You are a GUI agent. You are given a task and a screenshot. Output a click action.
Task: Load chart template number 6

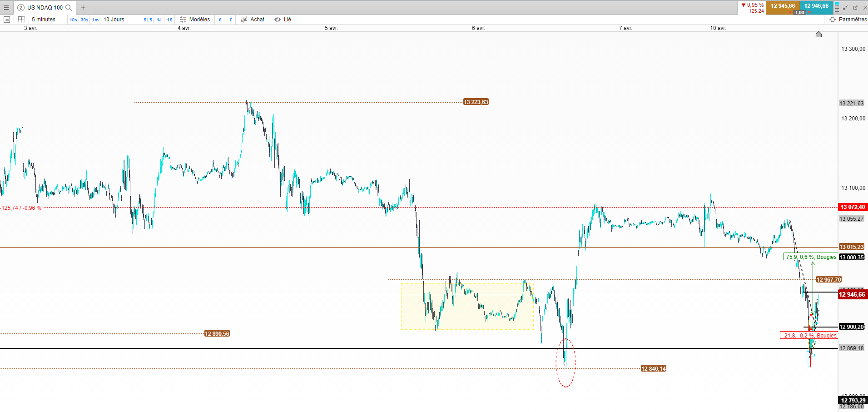(x=220, y=20)
